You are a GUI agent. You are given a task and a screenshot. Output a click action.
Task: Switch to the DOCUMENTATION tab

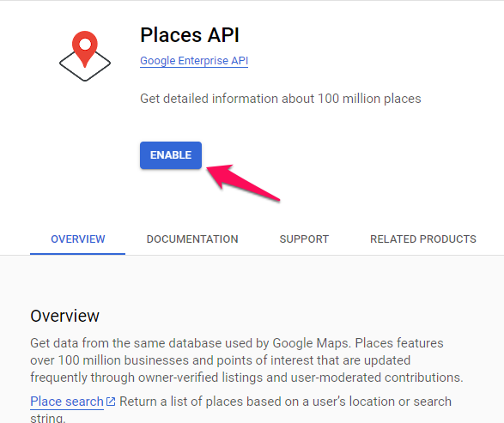click(192, 239)
